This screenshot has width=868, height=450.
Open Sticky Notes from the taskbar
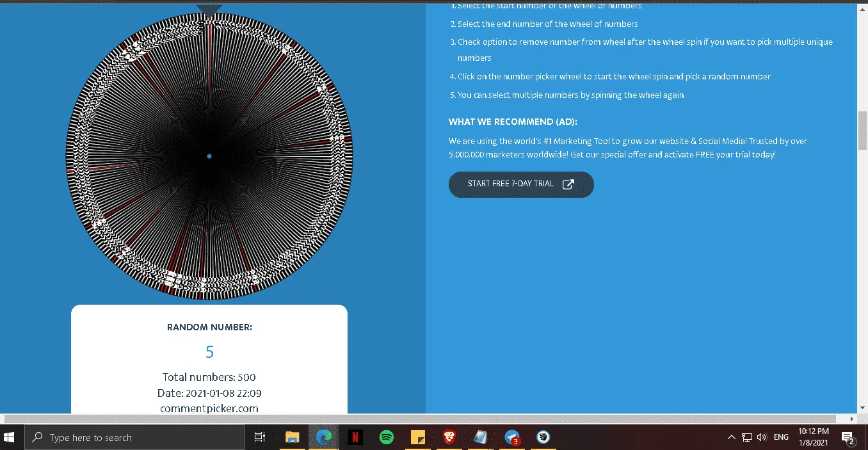[418, 437]
